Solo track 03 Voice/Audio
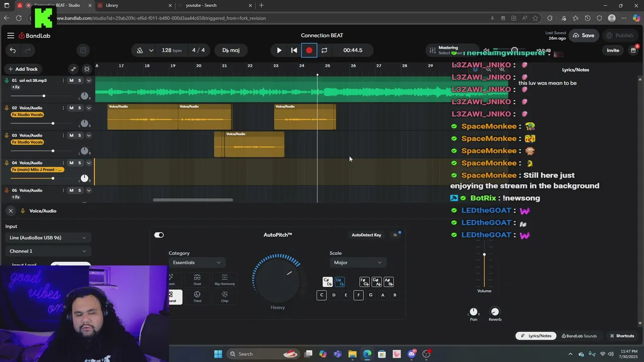Image resolution: width=644 pixels, height=362 pixels. pos(79,135)
